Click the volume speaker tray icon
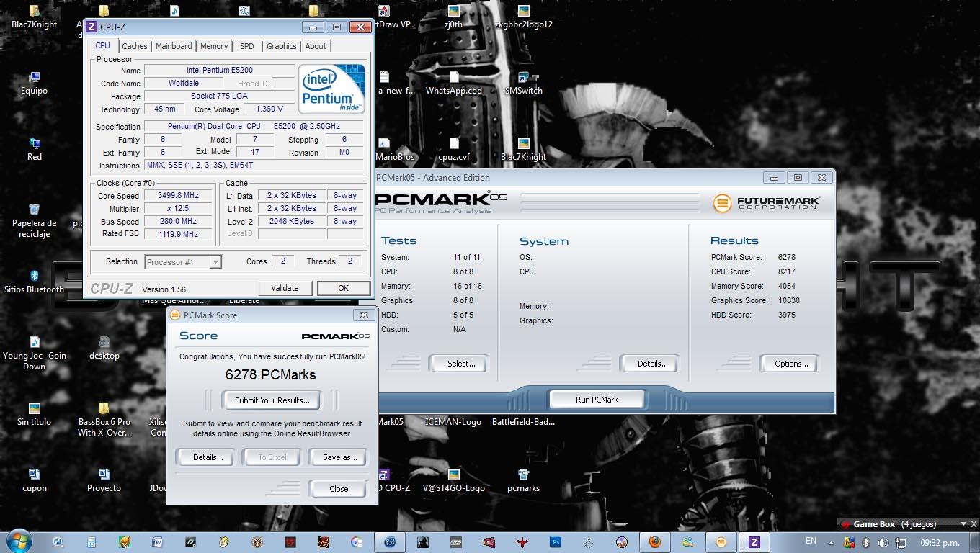 coord(883,542)
